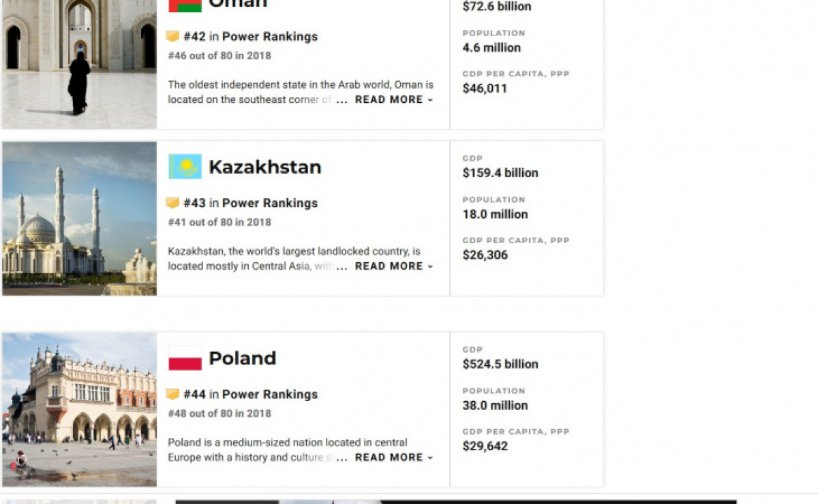The height and width of the screenshot is (504, 818).
Task: Open the Poland country title
Action: tap(242, 358)
